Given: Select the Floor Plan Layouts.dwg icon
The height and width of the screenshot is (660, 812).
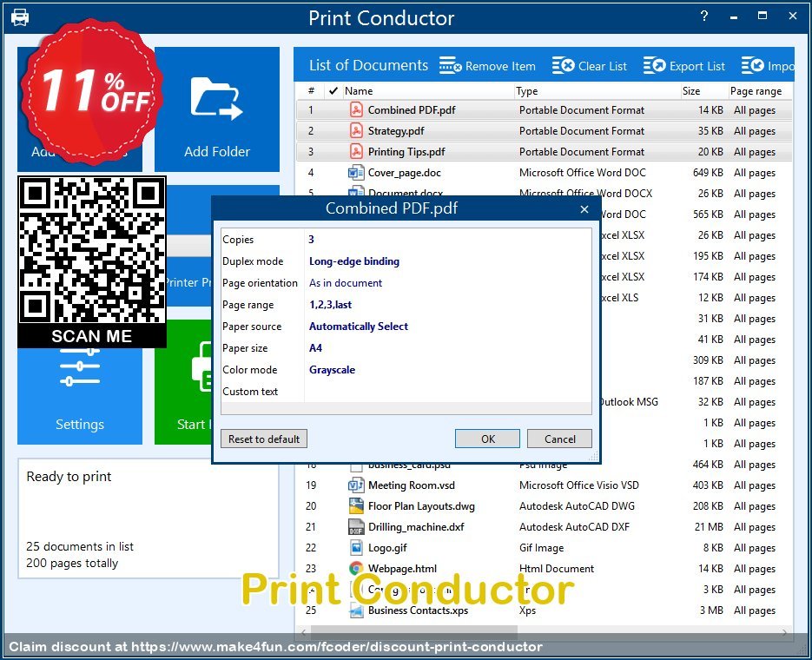Looking at the screenshot, I should coord(356,505).
